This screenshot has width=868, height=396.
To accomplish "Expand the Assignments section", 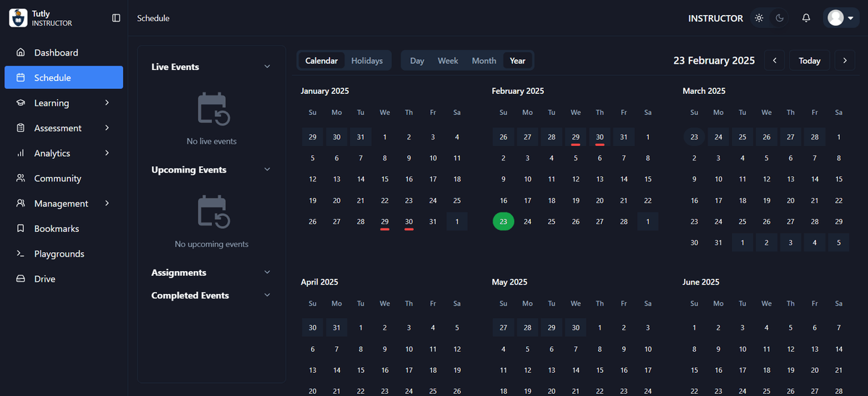I will pos(267,272).
